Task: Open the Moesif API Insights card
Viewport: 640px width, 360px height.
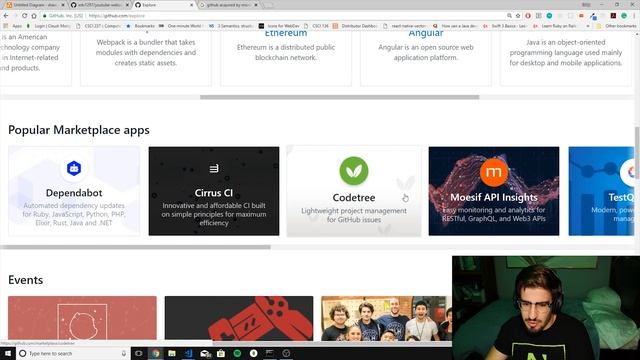Action: (x=494, y=191)
